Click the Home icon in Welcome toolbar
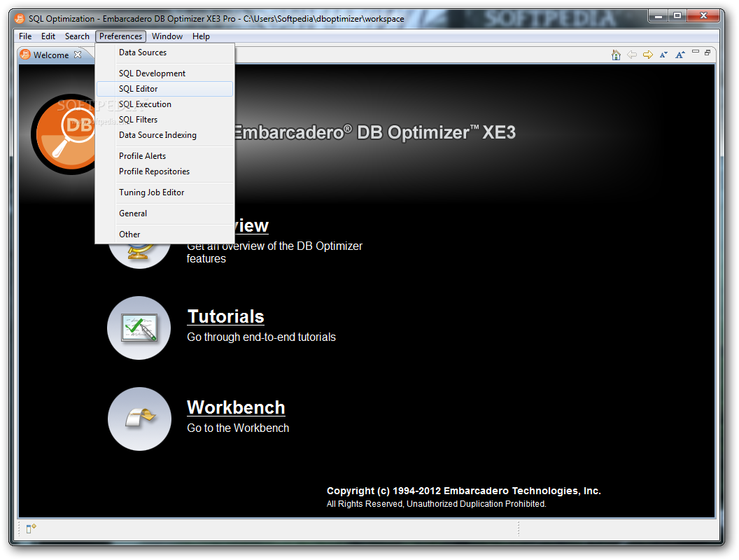 616,55
